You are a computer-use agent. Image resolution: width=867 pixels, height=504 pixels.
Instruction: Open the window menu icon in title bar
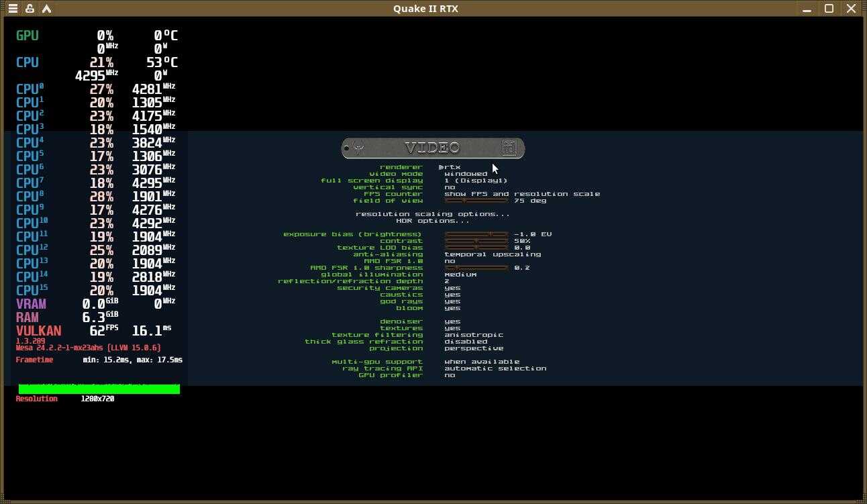13,9
